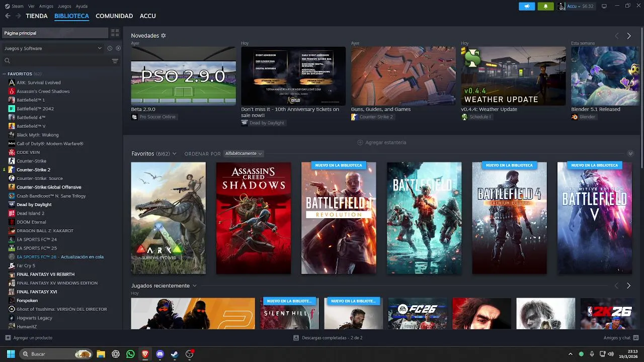Open WhatsApp from the taskbar
Image resolution: width=644 pixels, height=362 pixels.
click(130, 354)
